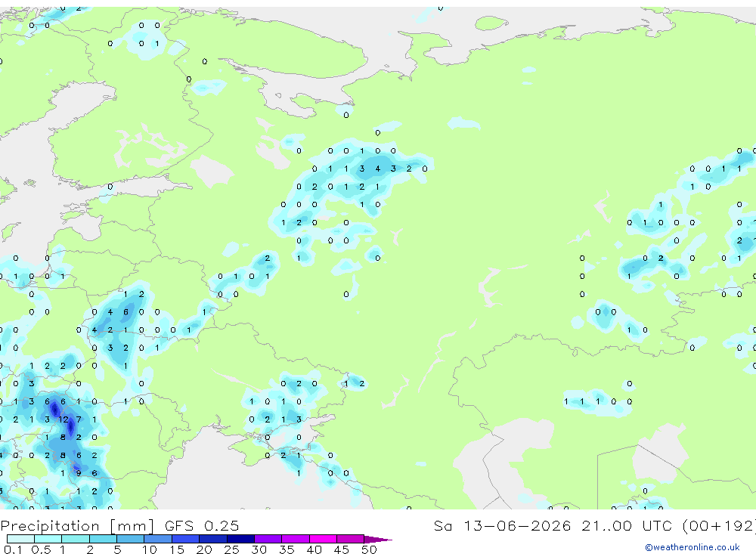Click the 10–15 mm legend swatch
Viewport: 756px width, 554px height.
(158, 539)
